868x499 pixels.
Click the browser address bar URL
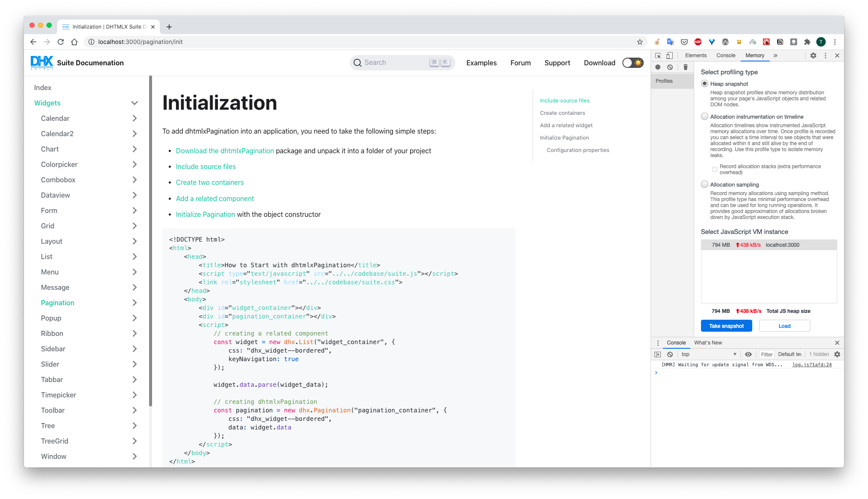click(x=141, y=42)
